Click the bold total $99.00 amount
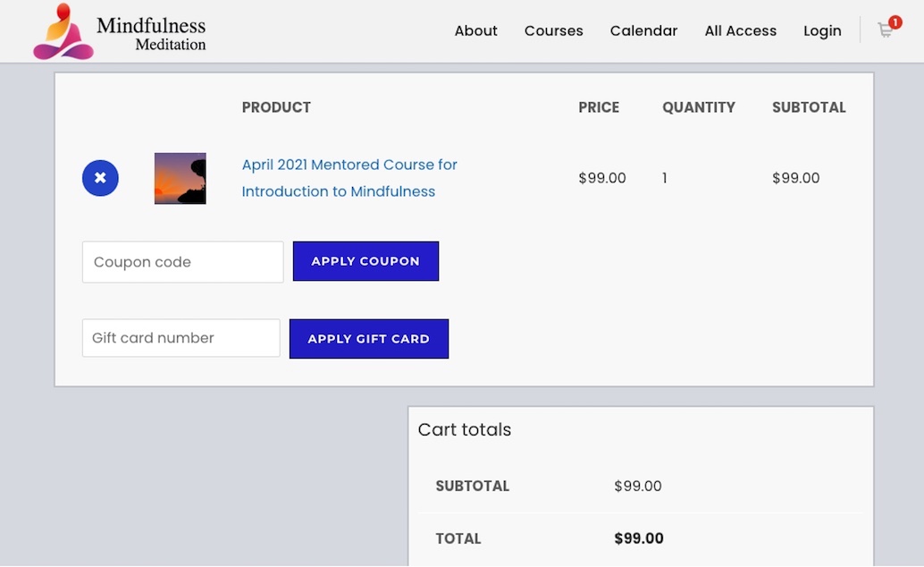Screen dimensions: 924x567 tap(639, 538)
